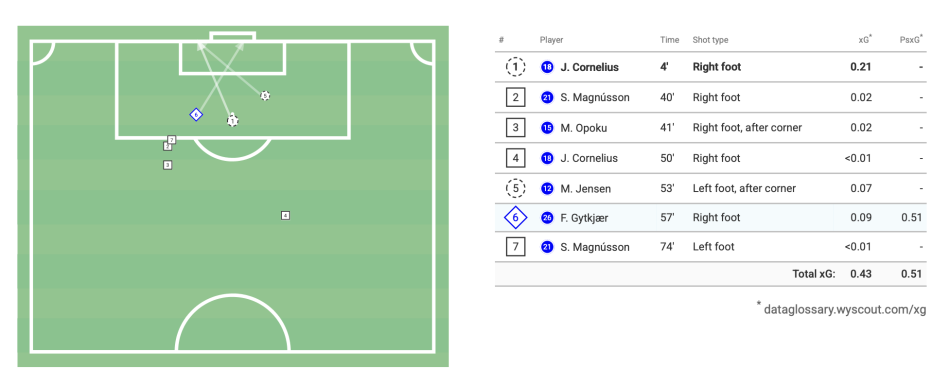Click the dashed circle icon for shot 1 in table
Viewport: 950px width, 387px height.
point(516,67)
